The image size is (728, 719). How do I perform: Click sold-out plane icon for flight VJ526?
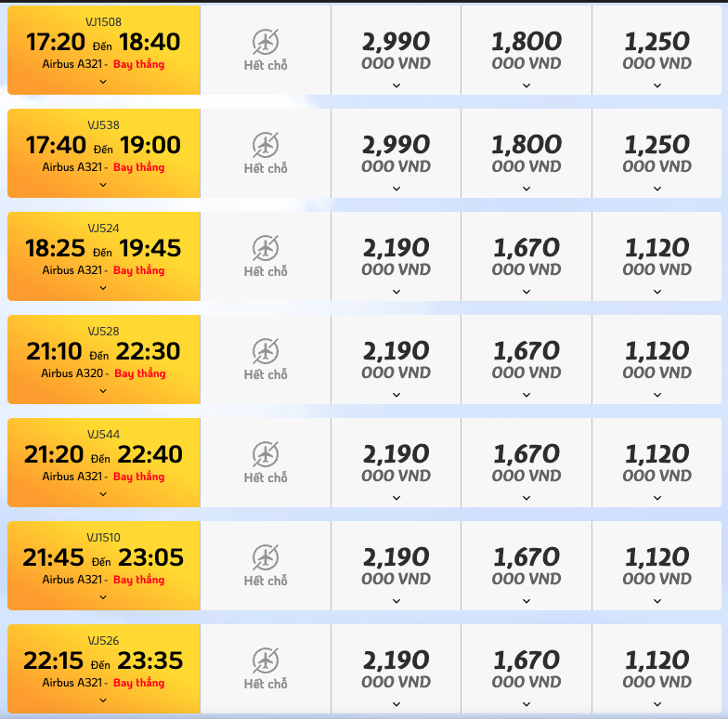tap(266, 660)
